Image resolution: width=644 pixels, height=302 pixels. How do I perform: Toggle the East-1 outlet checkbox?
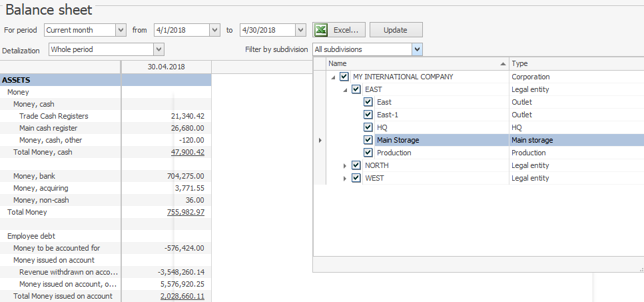(x=368, y=115)
